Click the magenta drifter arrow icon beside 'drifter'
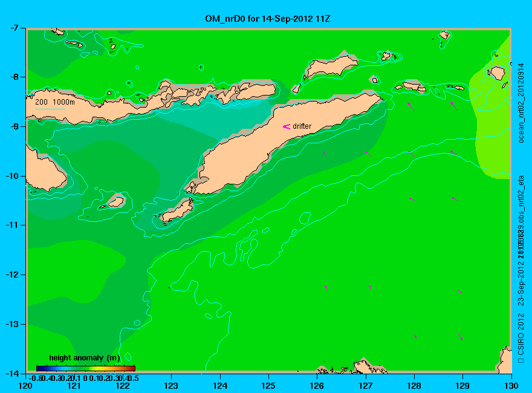The image size is (532, 393). coord(287,126)
